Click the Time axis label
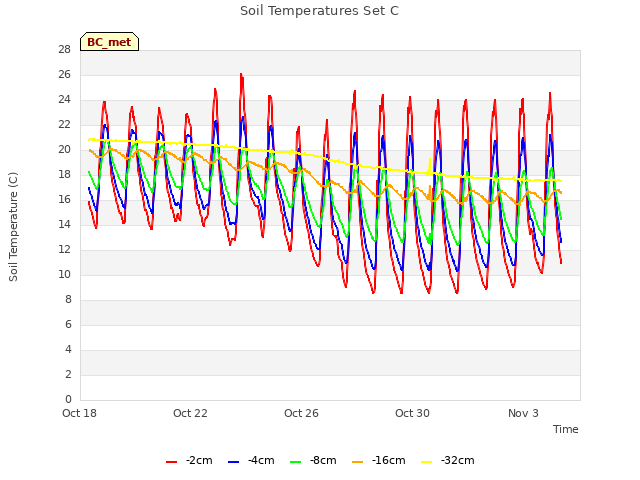The height and width of the screenshot is (480, 640). click(x=566, y=429)
